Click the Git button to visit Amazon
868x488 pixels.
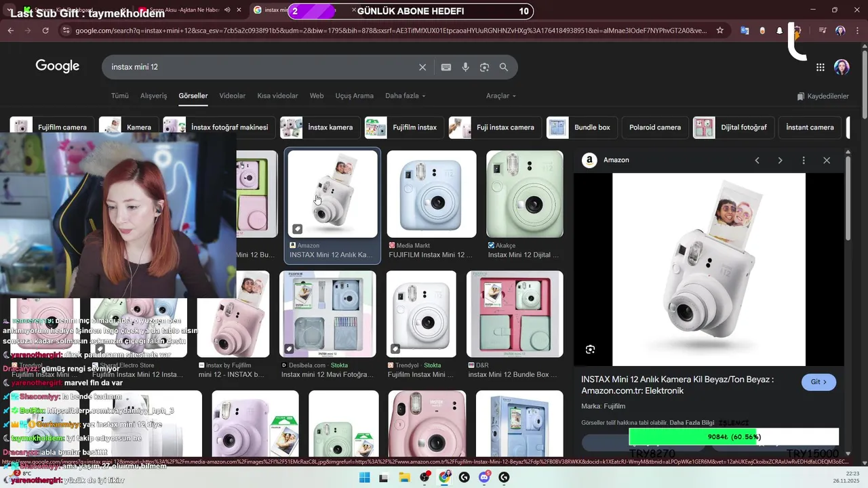818,382
